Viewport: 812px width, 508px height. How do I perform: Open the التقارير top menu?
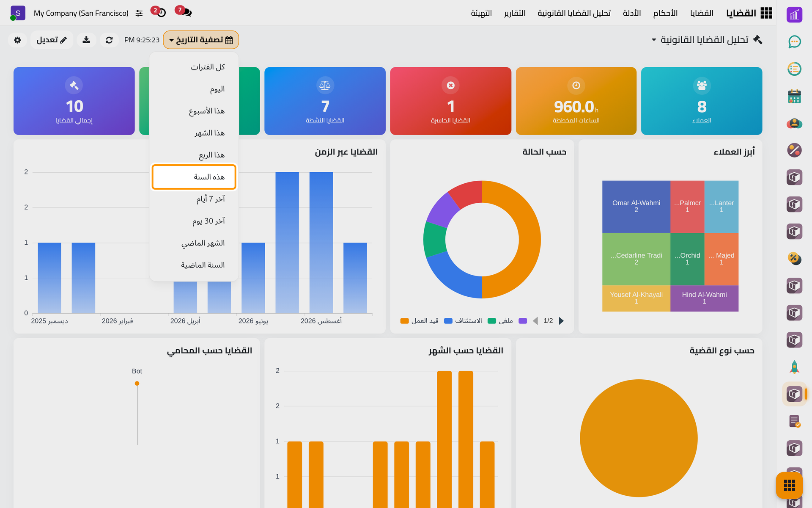tap(514, 13)
